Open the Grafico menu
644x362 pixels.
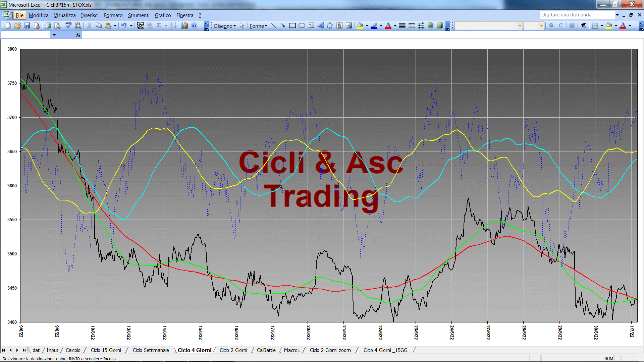[x=163, y=15]
